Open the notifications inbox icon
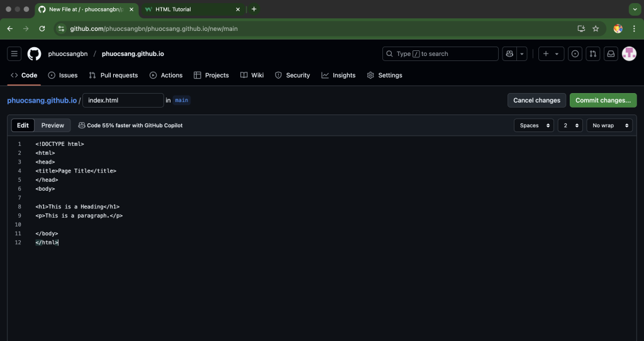 610,54
